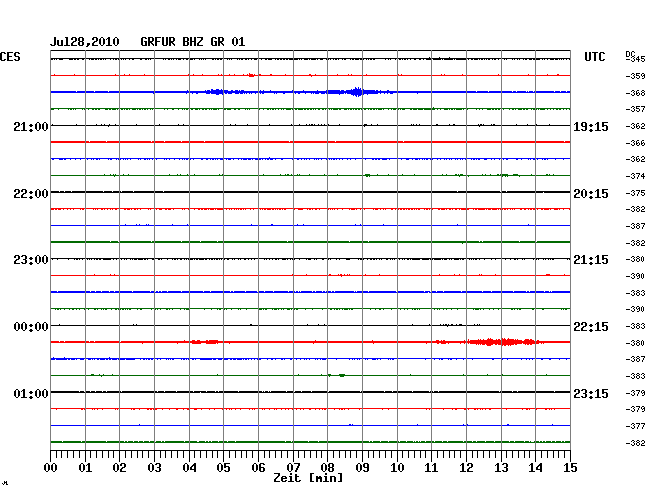Click the -362 value beside 19:15 UTC
This screenshot has width=650, height=494.
coord(635,126)
